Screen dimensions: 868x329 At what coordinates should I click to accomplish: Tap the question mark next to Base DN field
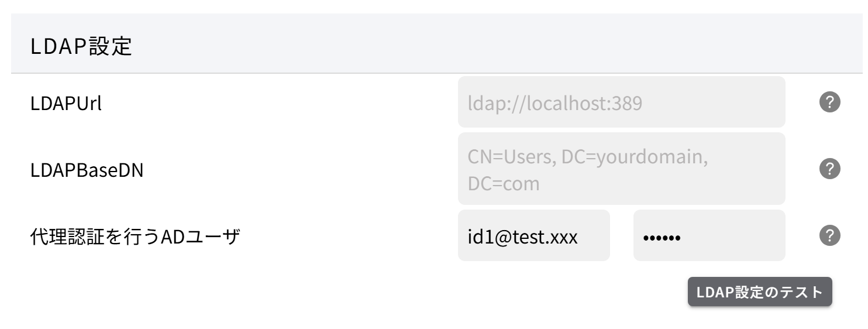pyautogui.click(x=829, y=169)
